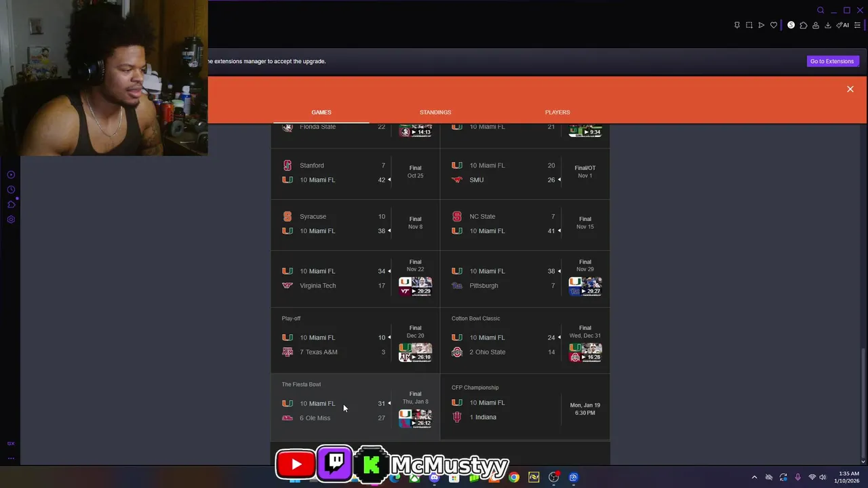Open the sidebar extensions cube icon
Image resolution: width=868 pixels, height=488 pixels.
tap(11, 205)
